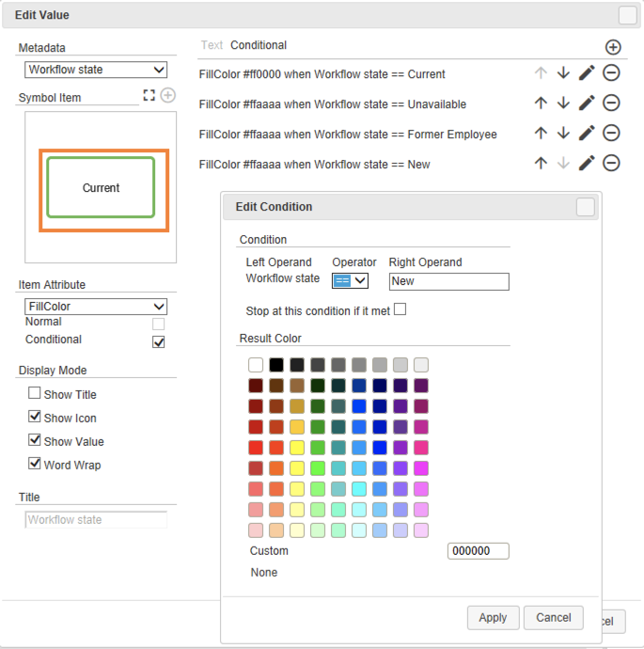Move 'Former Employee' condition up
This screenshot has width=644, height=649.
(x=541, y=134)
